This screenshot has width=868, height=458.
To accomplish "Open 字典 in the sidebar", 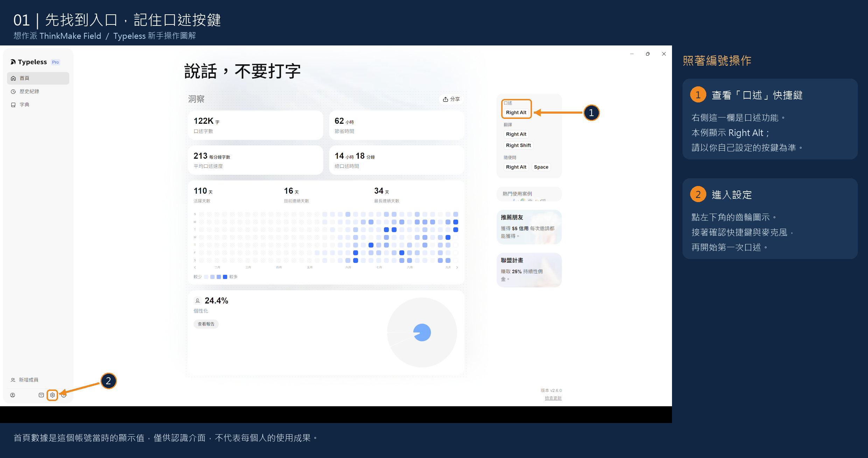I will tap(38, 105).
